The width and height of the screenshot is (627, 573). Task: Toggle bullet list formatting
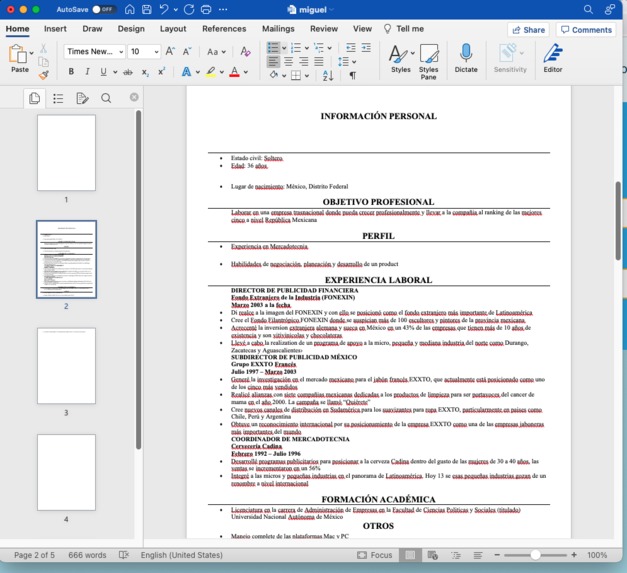273,48
